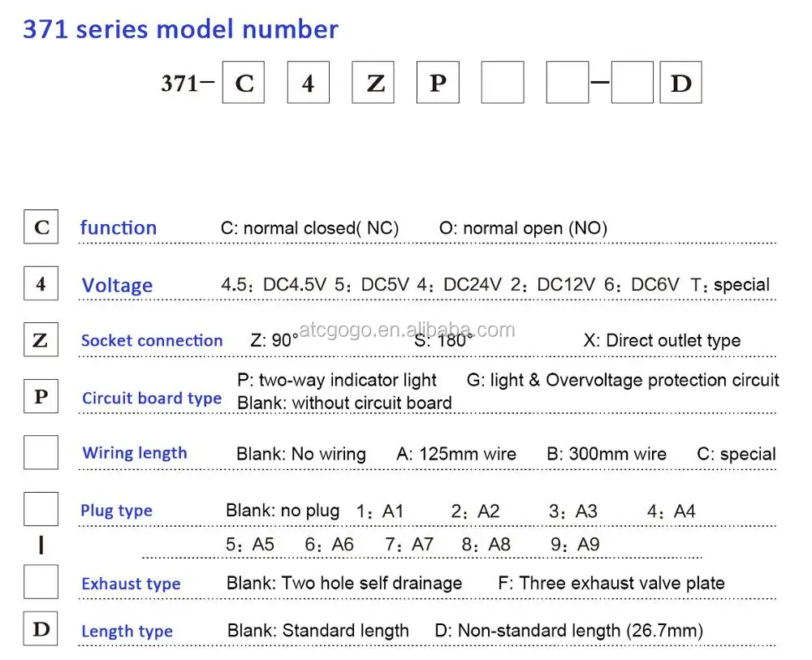Click the atcgogo.en.alibaba.com watermark
812x660 pixels.
pos(407,330)
